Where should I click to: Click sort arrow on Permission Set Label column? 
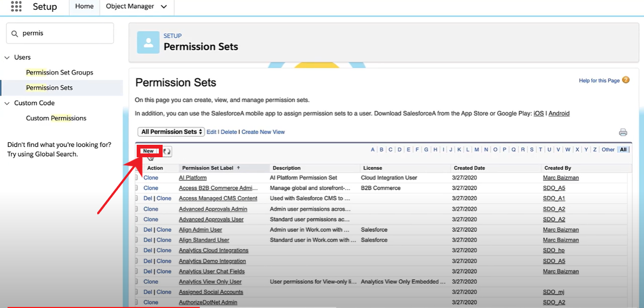pyautogui.click(x=238, y=168)
